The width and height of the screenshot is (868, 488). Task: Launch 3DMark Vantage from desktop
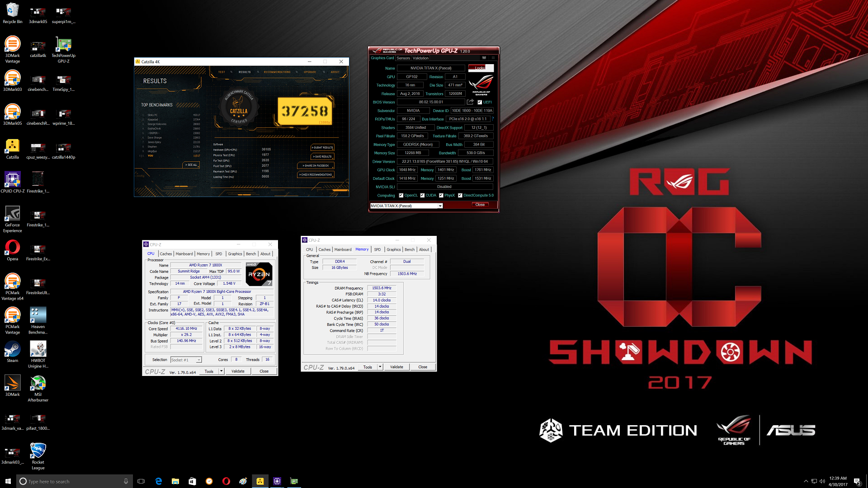pos(12,50)
